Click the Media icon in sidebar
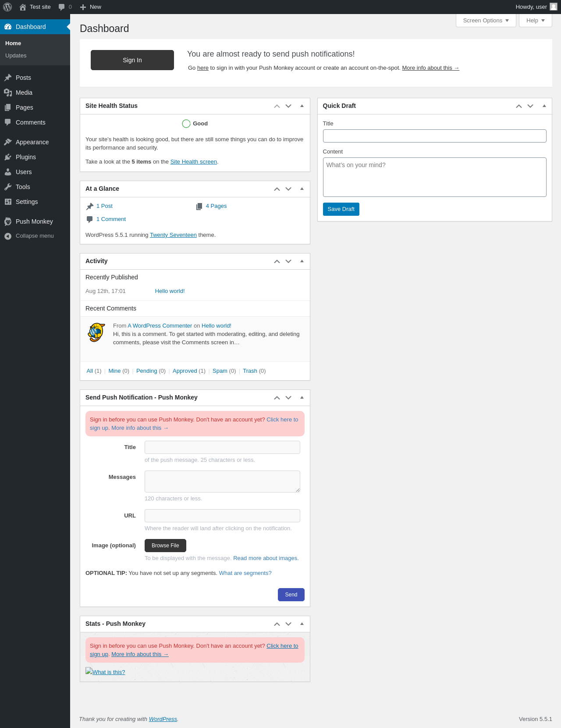 point(8,93)
